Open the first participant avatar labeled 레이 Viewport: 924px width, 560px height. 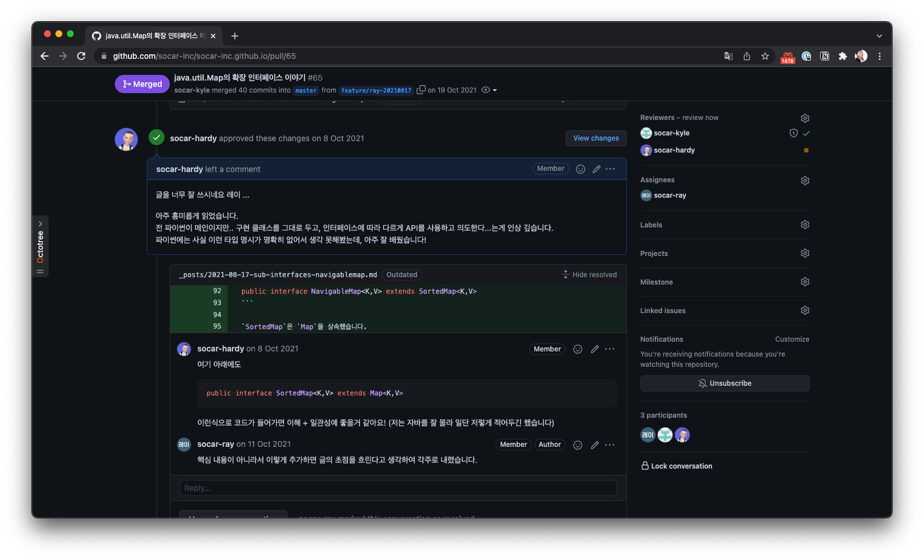[x=648, y=435]
